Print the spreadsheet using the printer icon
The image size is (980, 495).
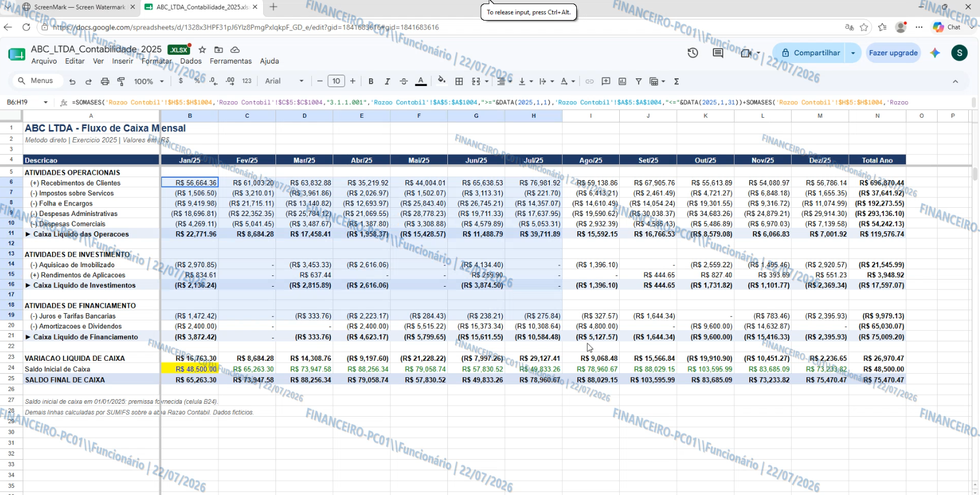pos(105,81)
